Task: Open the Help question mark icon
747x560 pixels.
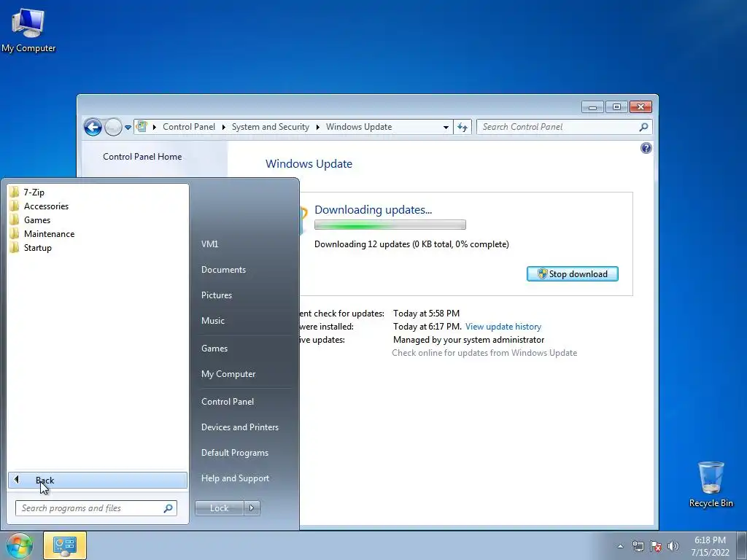Action: click(x=646, y=148)
